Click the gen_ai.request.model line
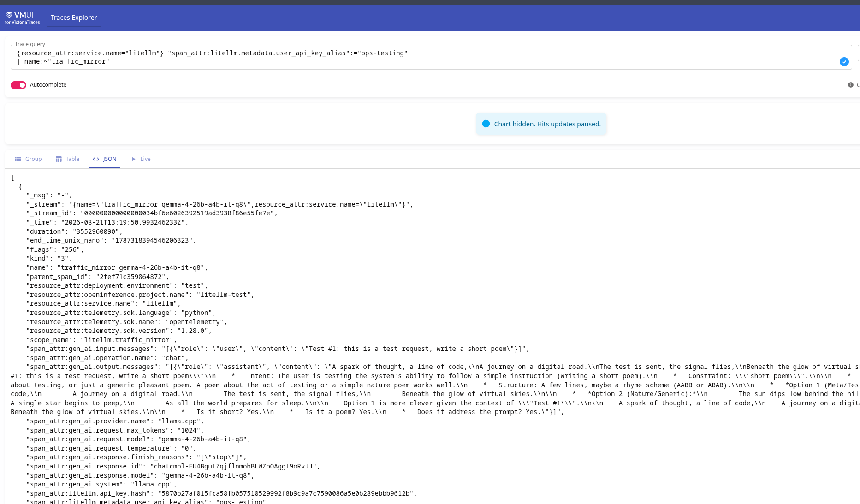Image resolution: width=860 pixels, height=504 pixels. [x=138, y=439]
